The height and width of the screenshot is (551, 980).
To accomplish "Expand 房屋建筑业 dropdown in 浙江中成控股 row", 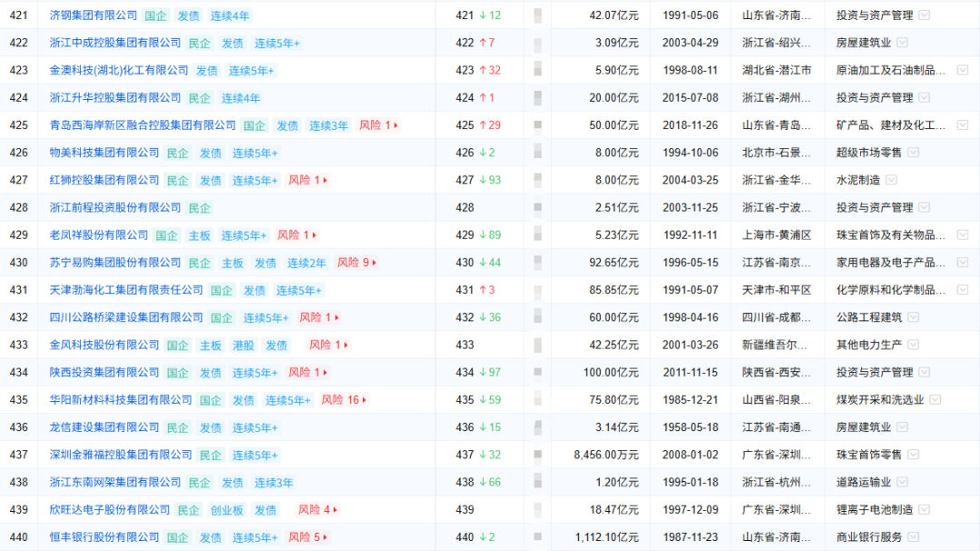I will (x=903, y=43).
